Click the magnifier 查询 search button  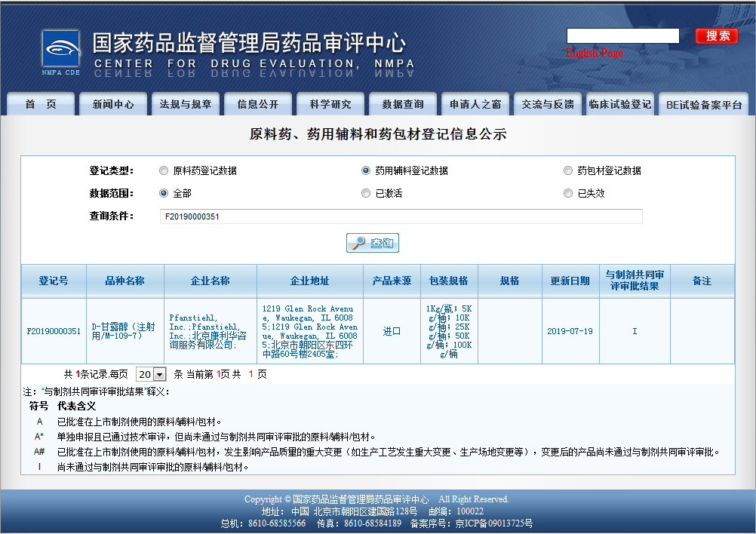(x=372, y=243)
